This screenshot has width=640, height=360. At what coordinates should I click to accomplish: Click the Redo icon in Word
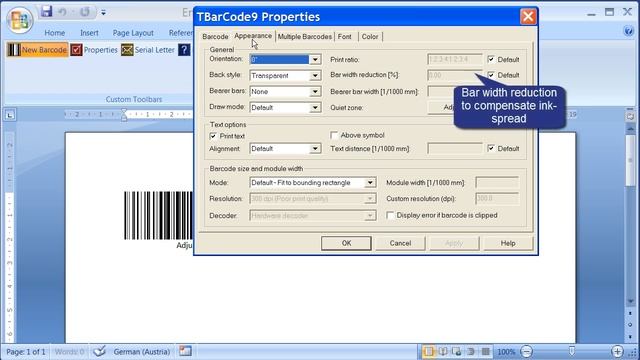coord(85,12)
